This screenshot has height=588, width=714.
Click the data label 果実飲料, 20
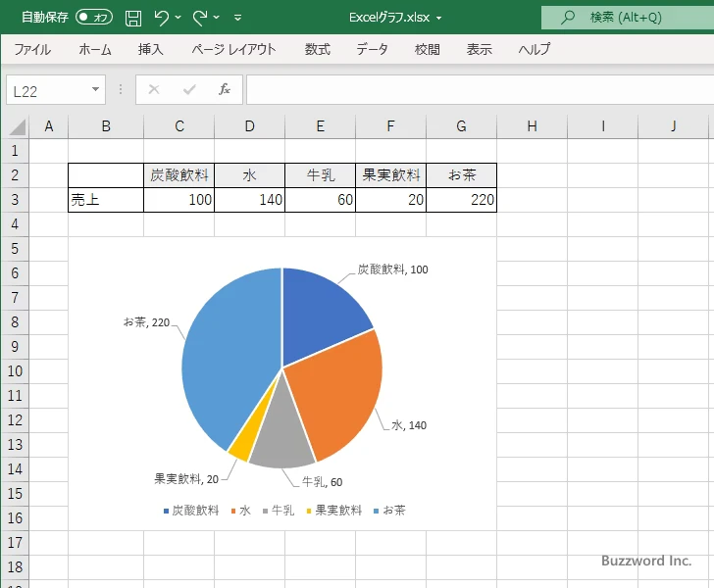[x=186, y=479]
